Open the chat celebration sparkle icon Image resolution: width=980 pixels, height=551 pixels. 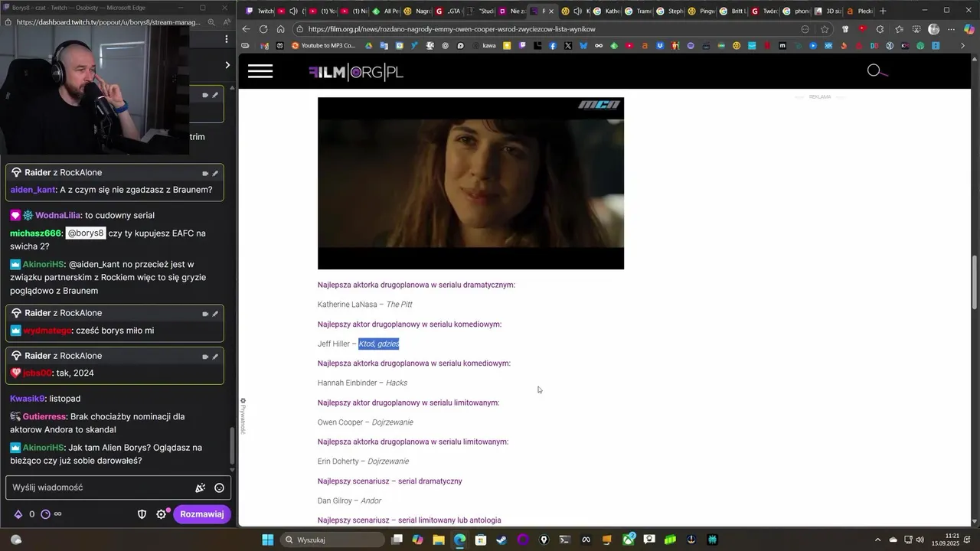(200, 487)
